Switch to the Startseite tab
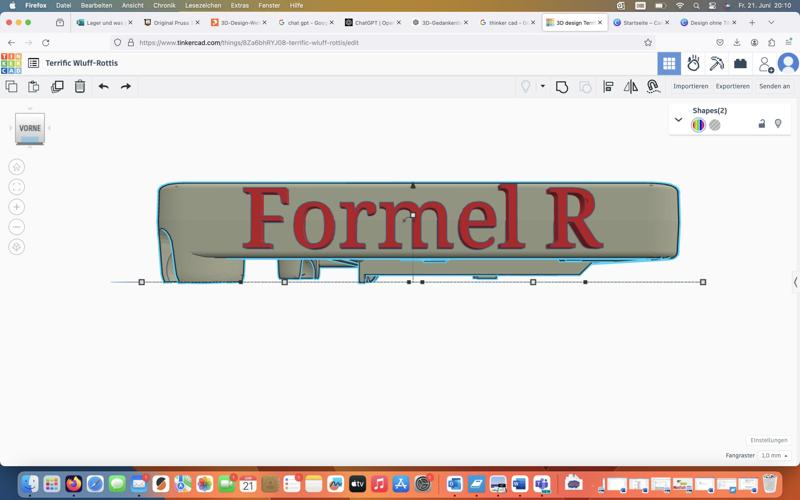The width and height of the screenshot is (800, 500). tap(641, 23)
